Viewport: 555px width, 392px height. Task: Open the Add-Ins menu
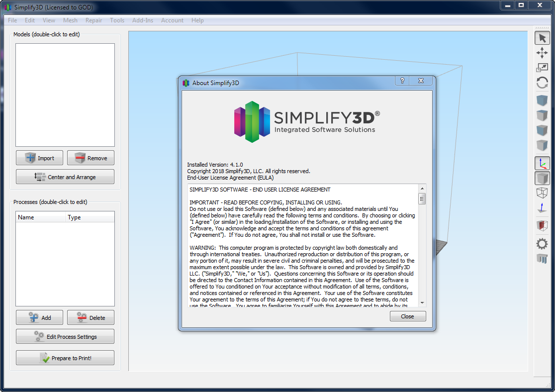coord(143,20)
